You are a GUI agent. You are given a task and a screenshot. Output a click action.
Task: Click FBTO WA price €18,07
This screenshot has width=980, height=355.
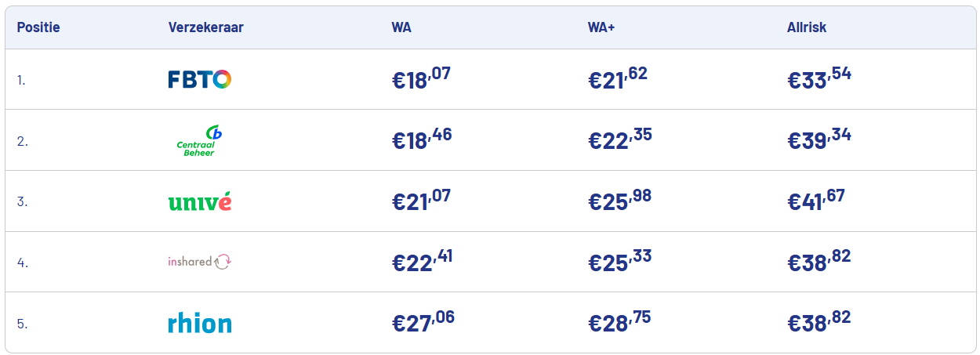coord(422,78)
